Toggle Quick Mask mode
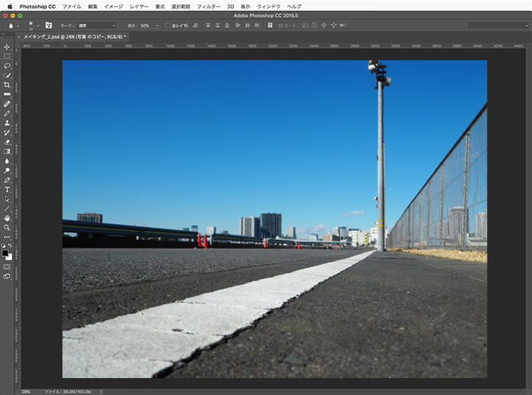This screenshot has width=532, height=395. click(x=7, y=267)
